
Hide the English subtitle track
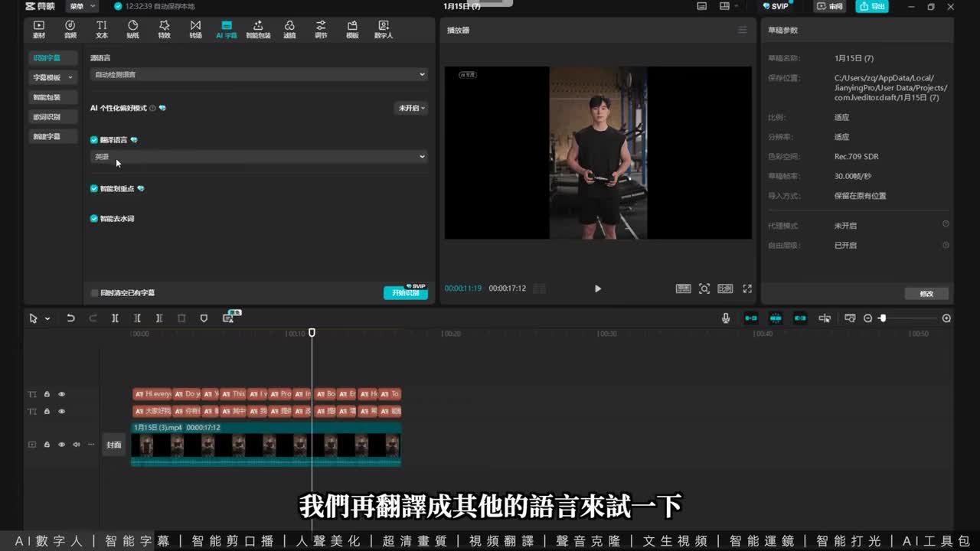pos(62,394)
